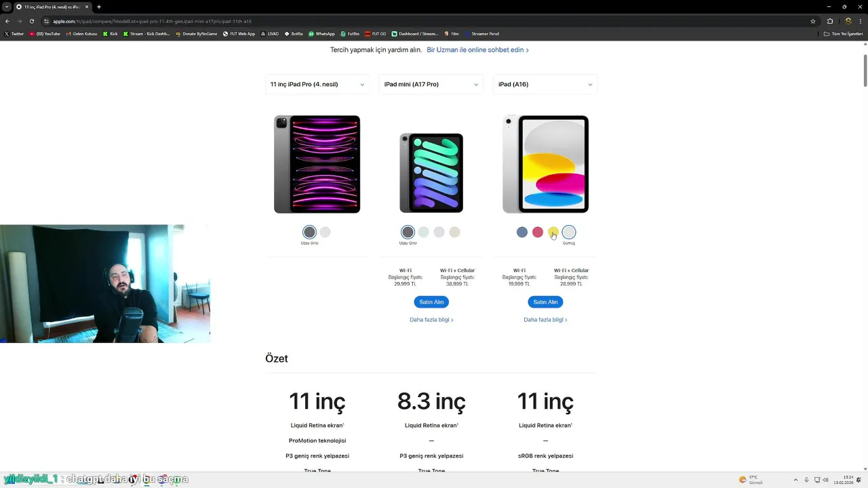Click Satın Alın under iPad mini
This screenshot has height=488, width=868.
pos(431,302)
